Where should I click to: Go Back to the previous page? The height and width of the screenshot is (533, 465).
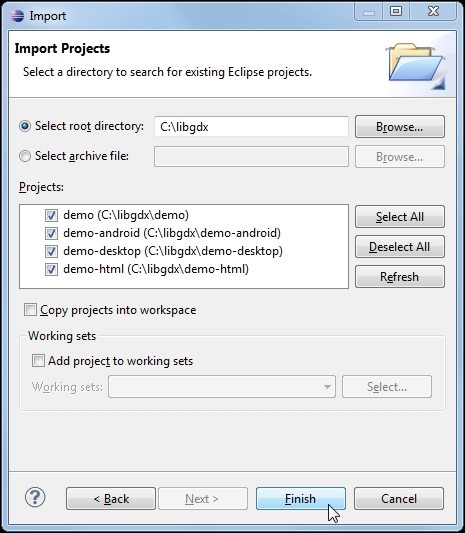coord(111,499)
